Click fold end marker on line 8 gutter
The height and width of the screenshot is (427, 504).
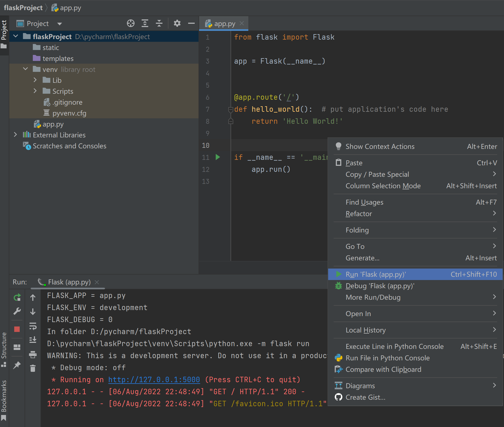231,121
